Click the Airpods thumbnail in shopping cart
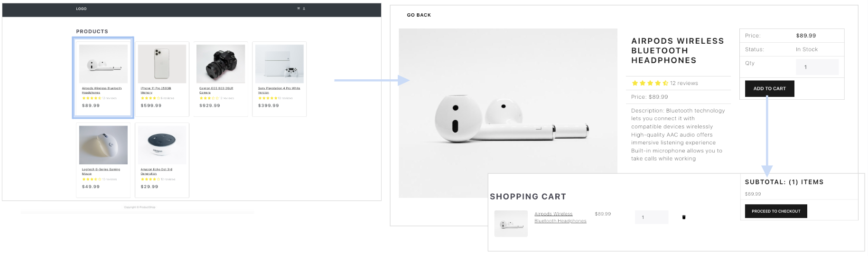This screenshot has width=868, height=256. [511, 223]
